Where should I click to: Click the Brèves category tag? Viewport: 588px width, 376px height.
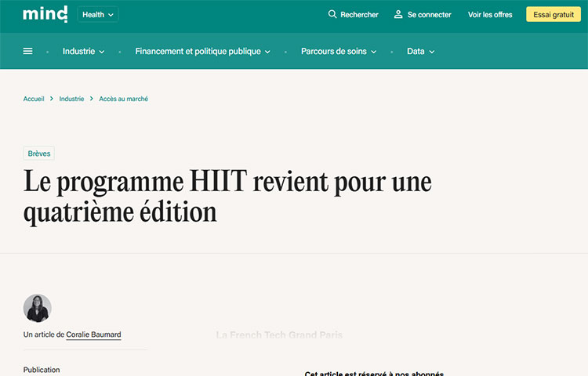pyautogui.click(x=39, y=154)
